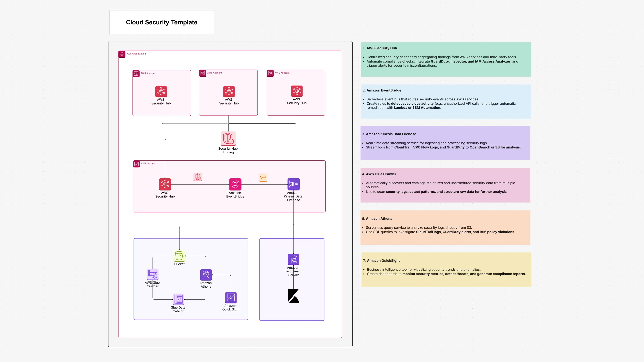
Task: Click the green AWS Security Hub note block
Action: [446, 59]
